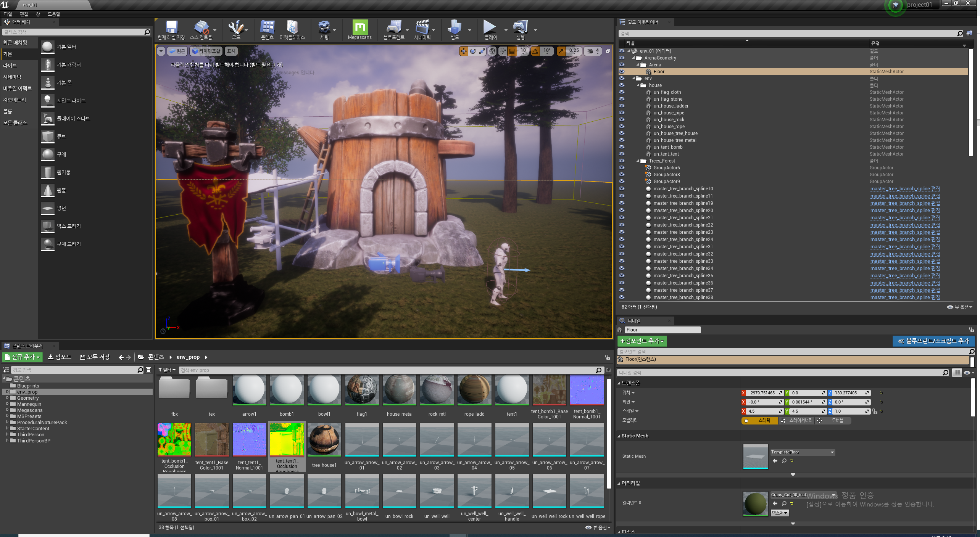The height and width of the screenshot is (537, 980).
Task: Collapse the house folder in outliner
Action: (x=638, y=85)
